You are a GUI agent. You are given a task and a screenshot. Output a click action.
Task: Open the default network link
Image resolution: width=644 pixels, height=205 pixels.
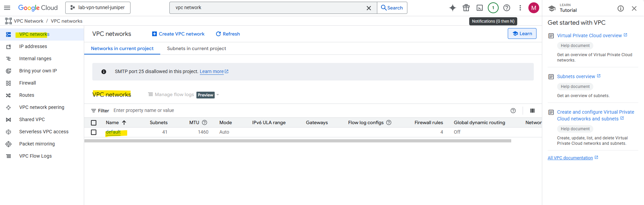click(113, 132)
